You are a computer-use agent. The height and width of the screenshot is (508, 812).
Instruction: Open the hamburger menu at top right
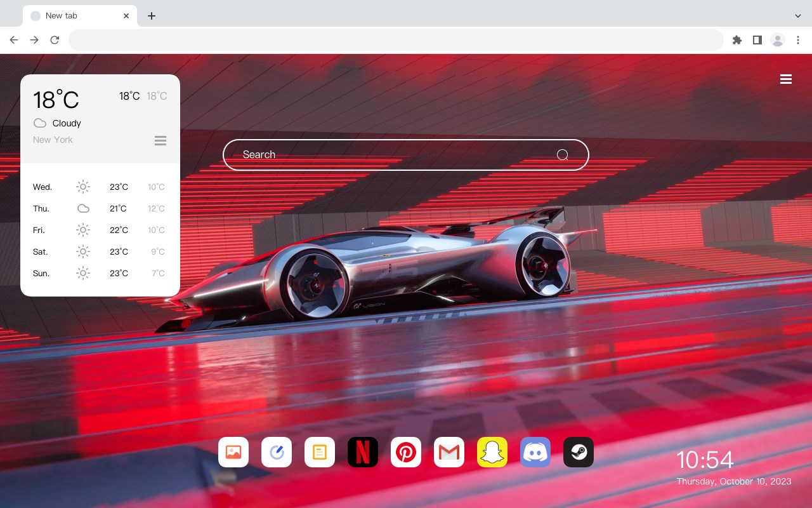786,79
